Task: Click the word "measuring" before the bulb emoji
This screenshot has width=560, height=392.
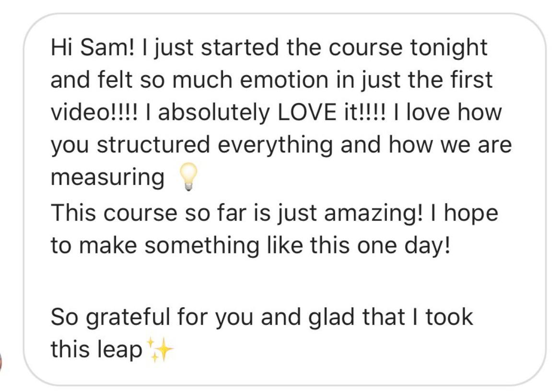Action: pos(107,177)
